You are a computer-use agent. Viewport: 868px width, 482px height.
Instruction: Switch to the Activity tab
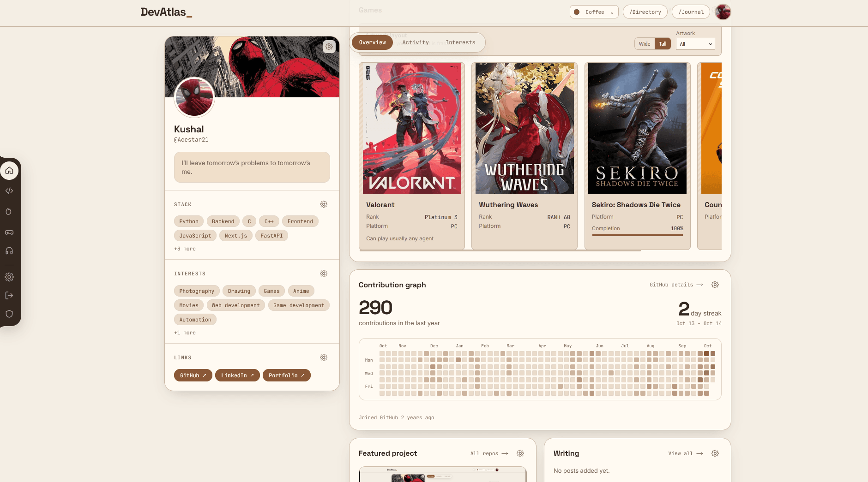pos(416,42)
